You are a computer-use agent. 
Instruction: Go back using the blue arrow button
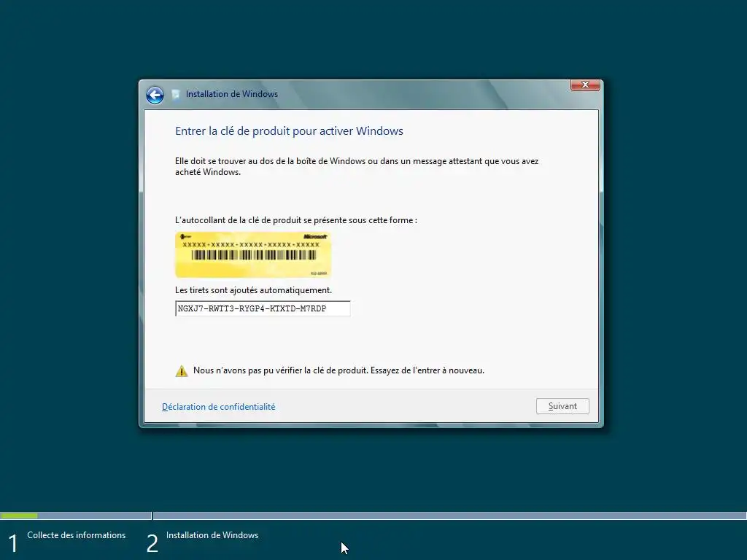pos(155,95)
